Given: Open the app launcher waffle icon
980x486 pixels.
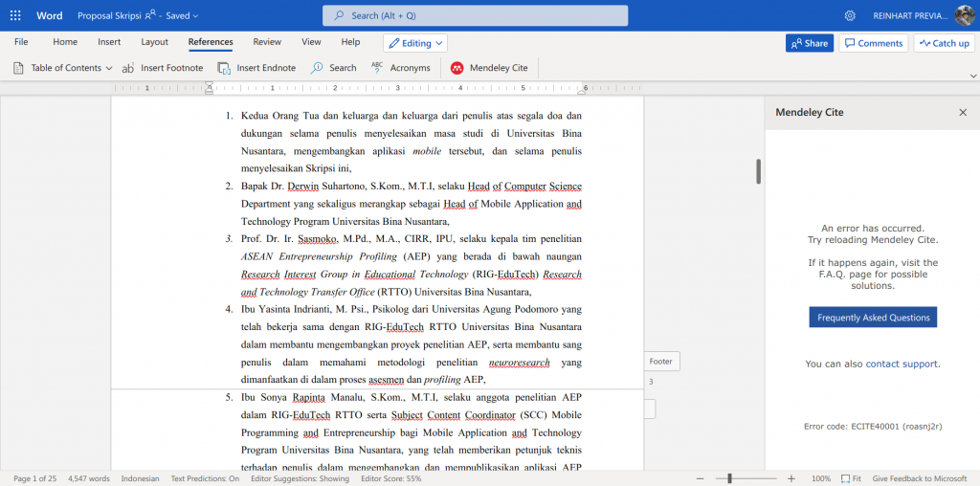Looking at the screenshot, I should click(15, 15).
